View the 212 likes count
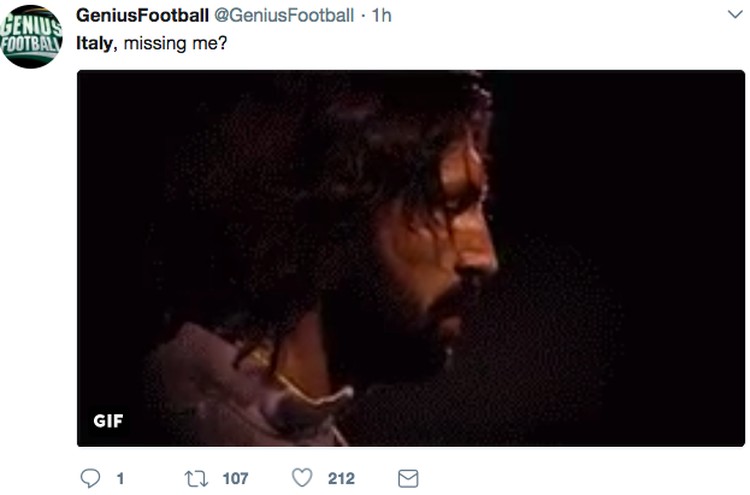The width and height of the screenshot is (750, 495). [341, 478]
